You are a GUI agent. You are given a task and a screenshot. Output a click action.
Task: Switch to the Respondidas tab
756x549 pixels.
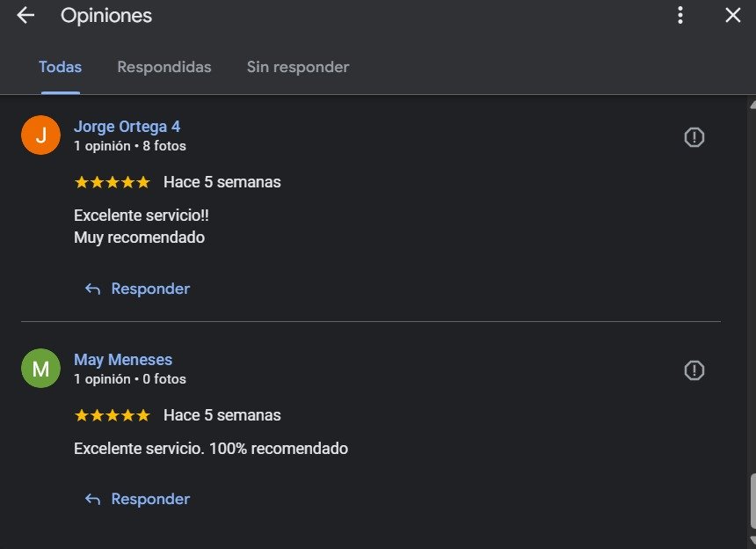(x=164, y=67)
